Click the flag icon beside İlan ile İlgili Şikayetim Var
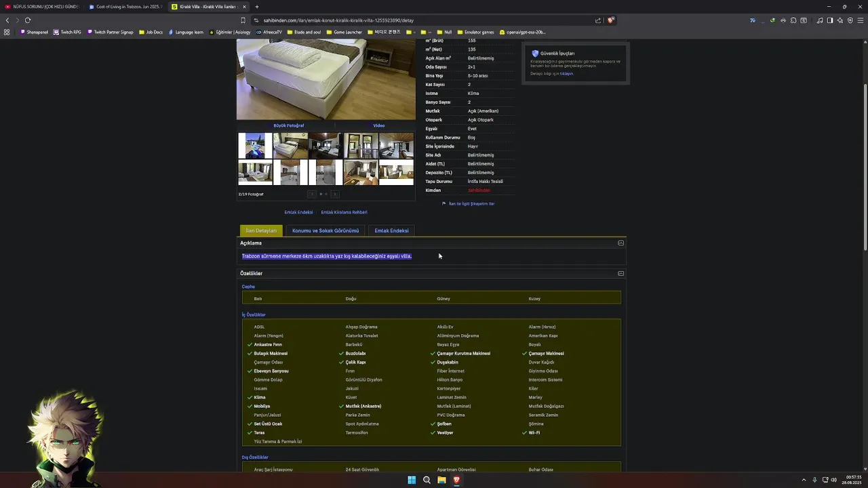 click(x=444, y=203)
